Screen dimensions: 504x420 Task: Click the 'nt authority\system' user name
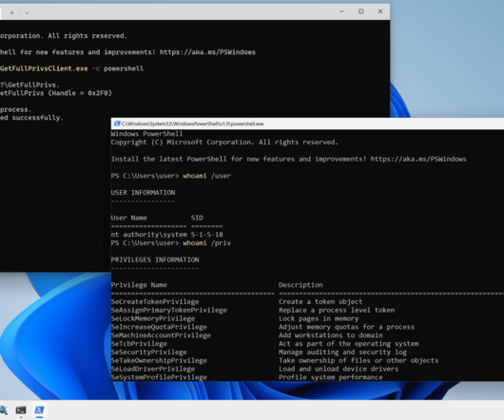tap(148, 235)
